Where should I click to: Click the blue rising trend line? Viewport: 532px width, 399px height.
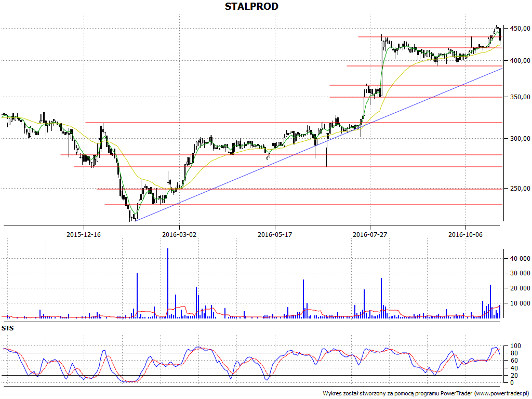[x=319, y=144]
